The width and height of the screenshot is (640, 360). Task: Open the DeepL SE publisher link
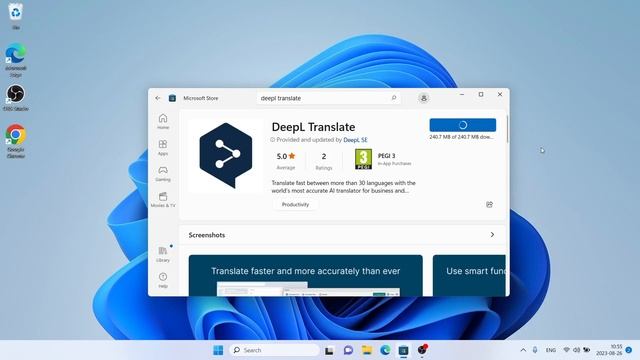point(355,140)
